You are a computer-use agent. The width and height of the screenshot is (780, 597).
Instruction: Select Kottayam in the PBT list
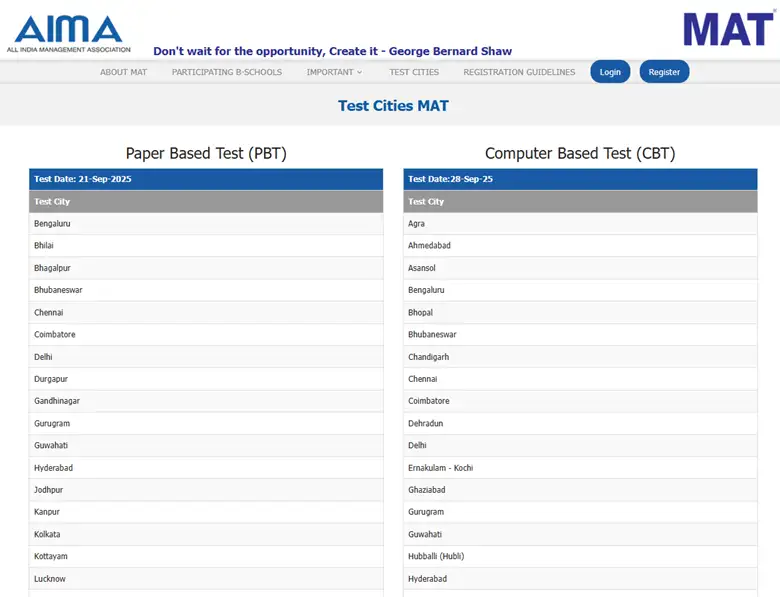click(x=206, y=556)
